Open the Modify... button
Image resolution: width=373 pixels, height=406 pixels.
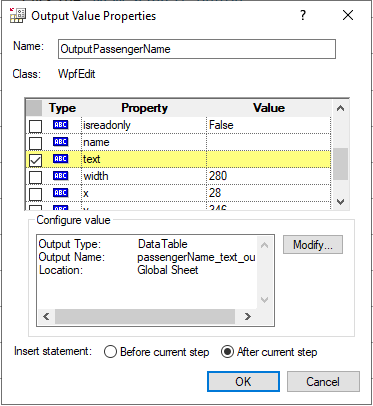tap(313, 245)
